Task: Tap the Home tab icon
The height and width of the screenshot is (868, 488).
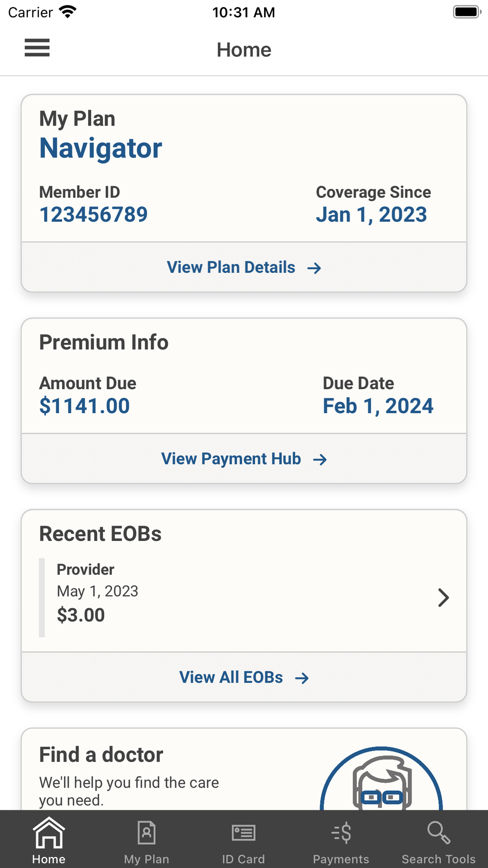Action: 49,833
